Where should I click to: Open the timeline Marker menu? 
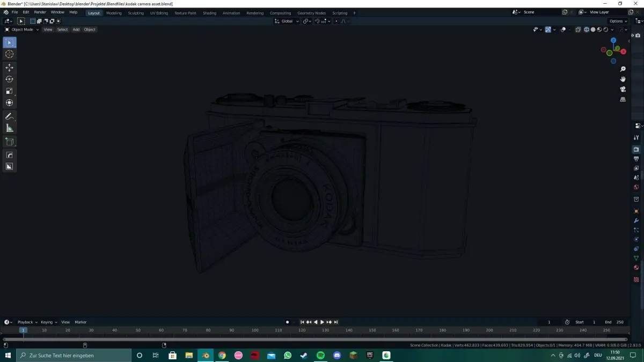coord(80,322)
